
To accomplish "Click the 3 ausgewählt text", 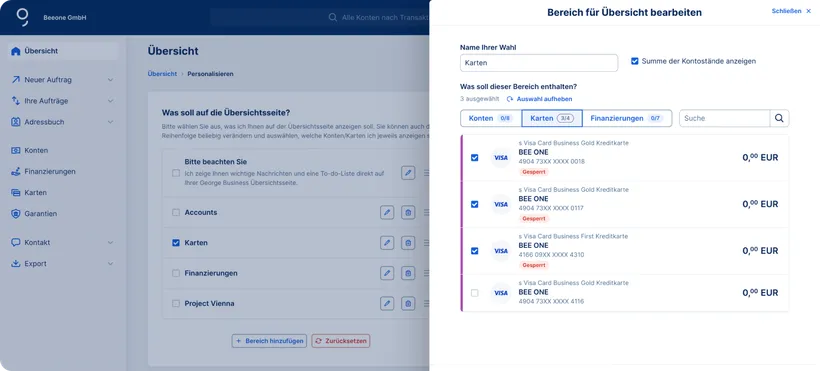I will point(479,99).
